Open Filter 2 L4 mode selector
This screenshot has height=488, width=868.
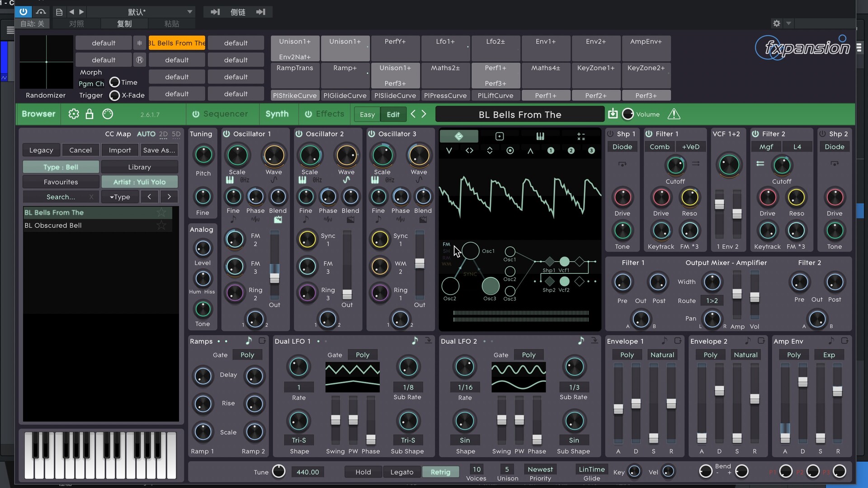(x=797, y=146)
